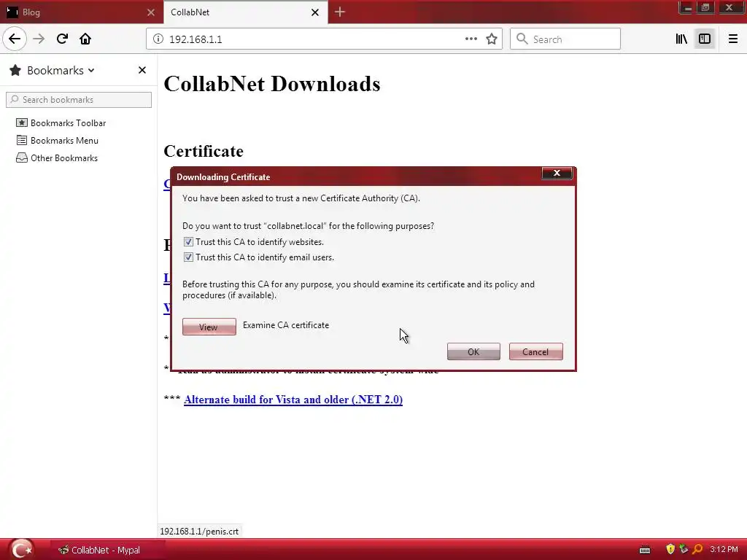This screenshot has height=560, width=747.
Task: Select the CollabNet tab
Action: click(245, 12)
